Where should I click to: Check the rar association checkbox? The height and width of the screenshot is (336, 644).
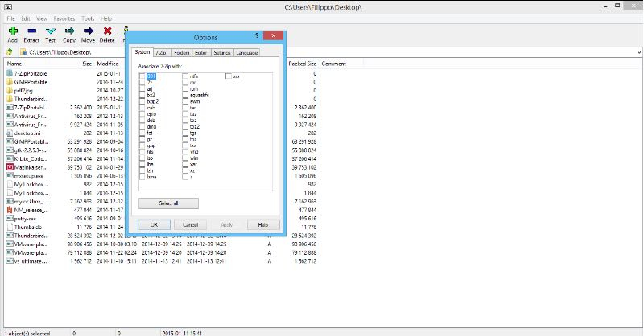185,82
